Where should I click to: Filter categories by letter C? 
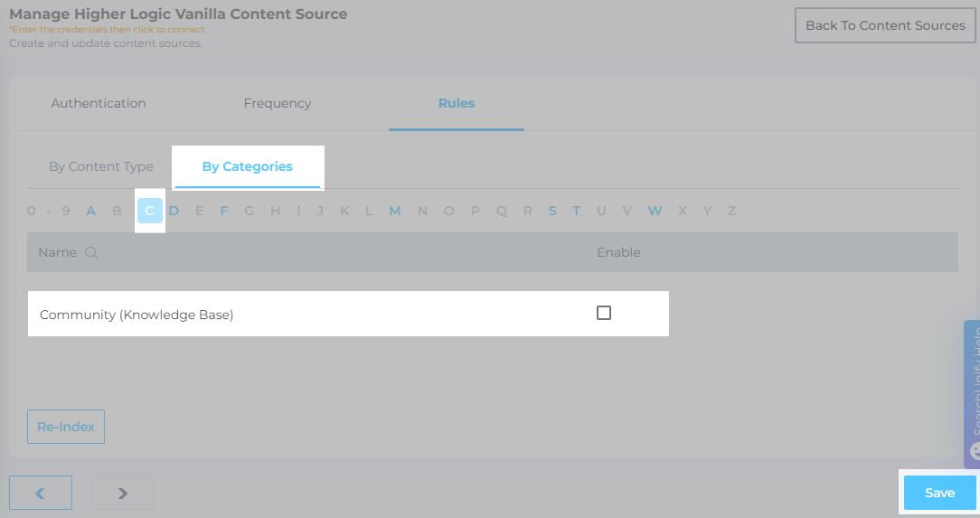click(150, 211)
